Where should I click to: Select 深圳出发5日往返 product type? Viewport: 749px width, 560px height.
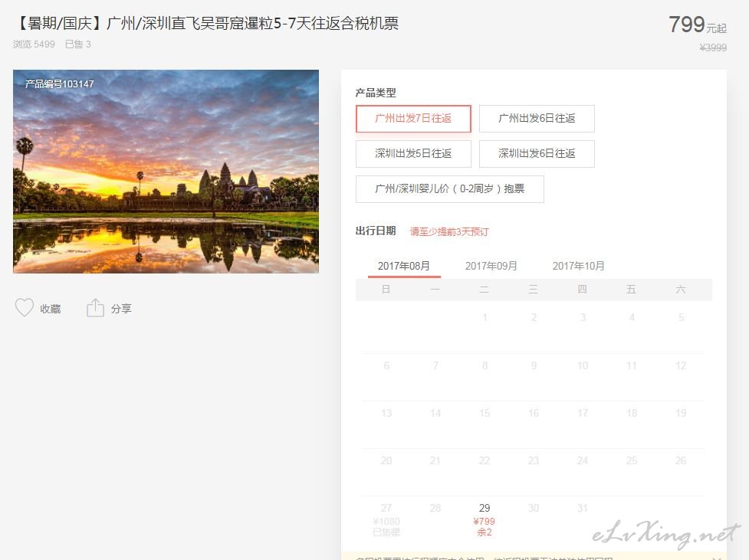(x=413, y=154)
